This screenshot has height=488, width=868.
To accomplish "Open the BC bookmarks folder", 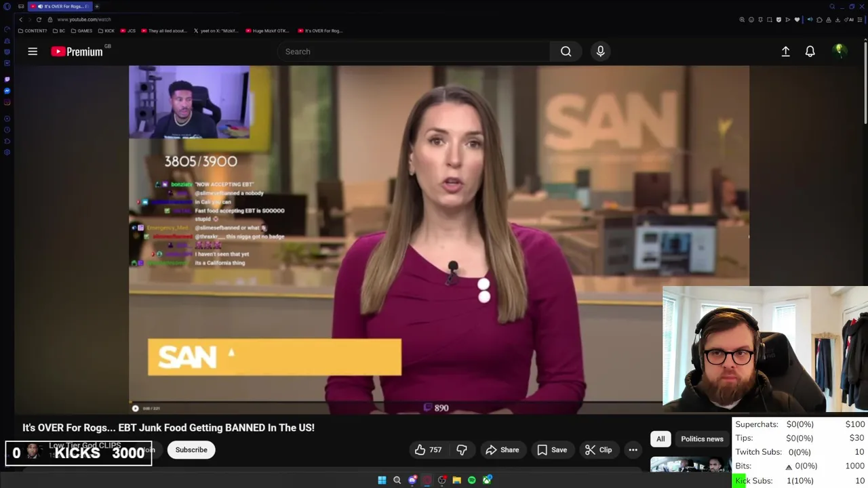I will pos(59,30).
